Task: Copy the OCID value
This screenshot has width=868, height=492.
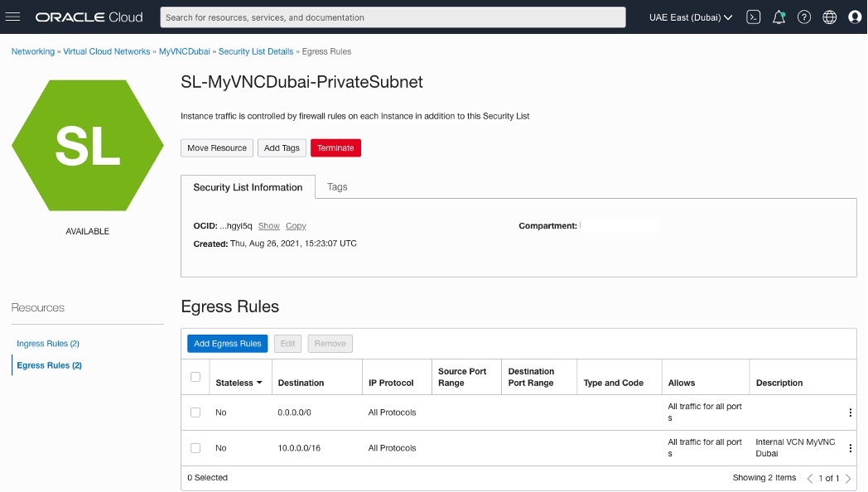Action: [x=296, y=226]
